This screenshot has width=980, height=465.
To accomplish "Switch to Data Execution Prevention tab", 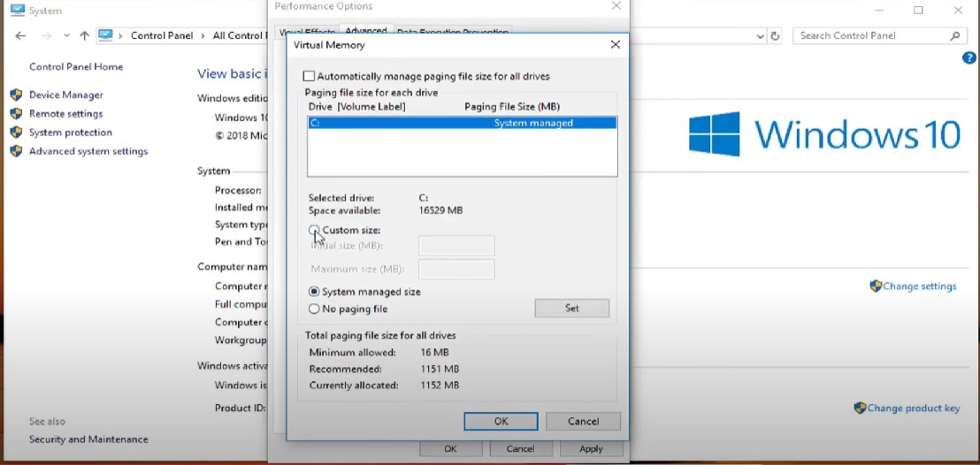I will point(453,32).
